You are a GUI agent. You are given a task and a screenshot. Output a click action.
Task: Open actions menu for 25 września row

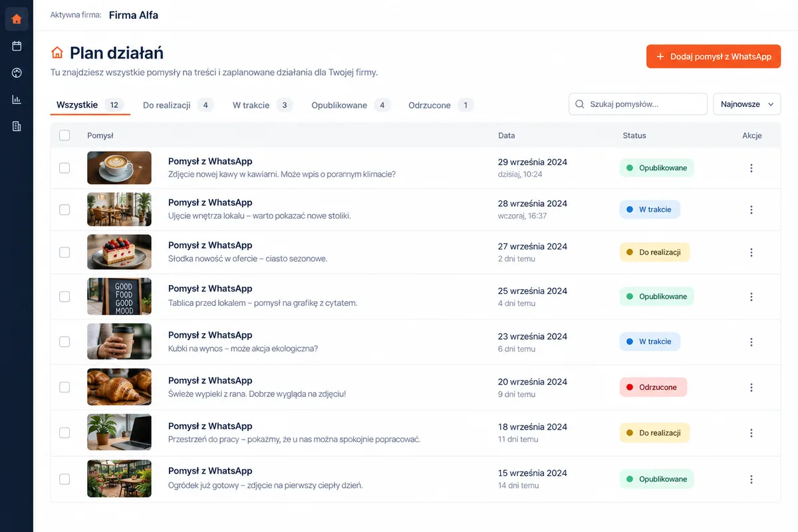(x=751, y=297)
